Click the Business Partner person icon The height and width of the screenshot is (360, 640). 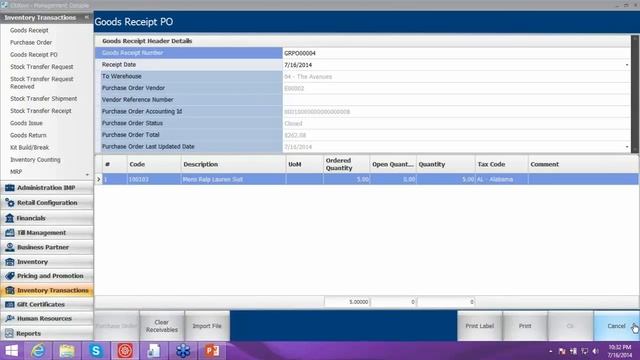(x=10, y=247)
